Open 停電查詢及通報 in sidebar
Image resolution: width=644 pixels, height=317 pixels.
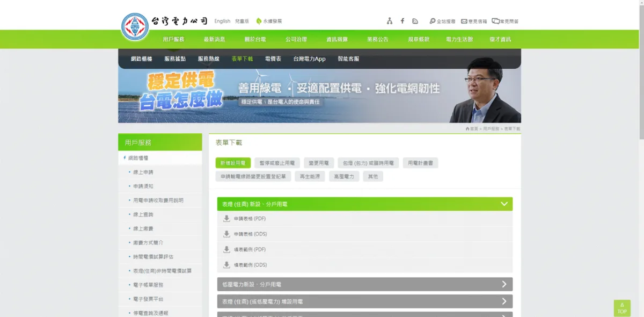pyautogui.click(x=151, y=313)
